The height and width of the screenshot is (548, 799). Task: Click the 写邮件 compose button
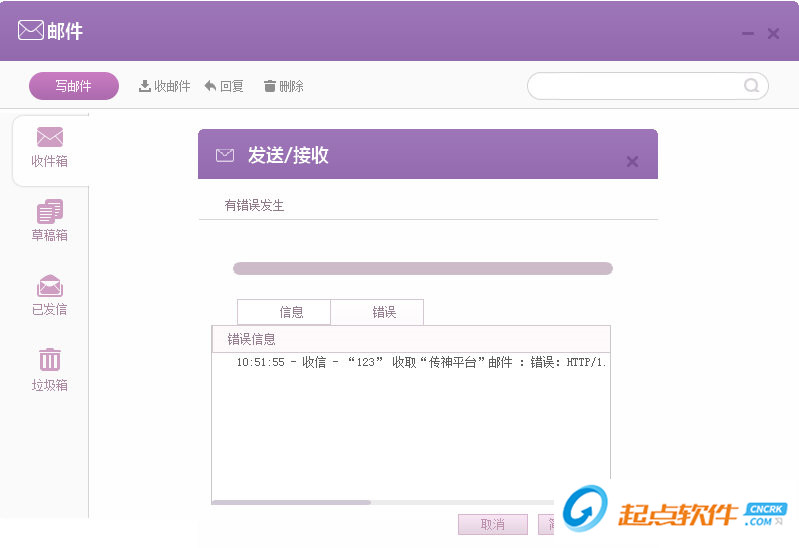click(x=73, y=86)
